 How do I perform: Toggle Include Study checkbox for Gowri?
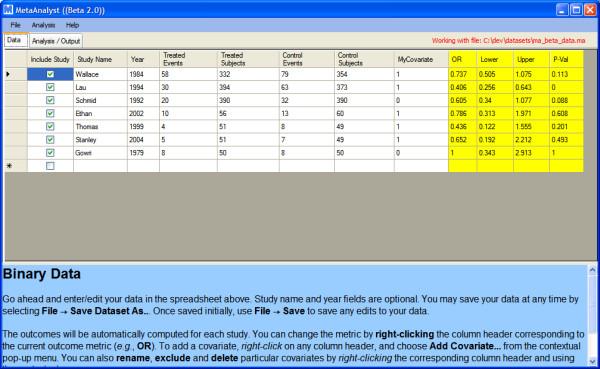point(50,153)
